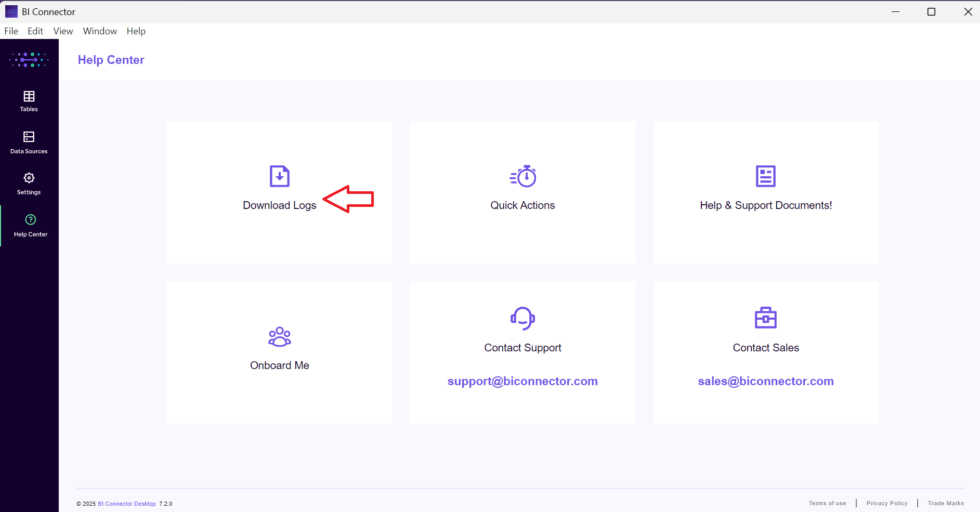
Task: Click the Download Logs file icon
Action: click(x=280, y=176)
